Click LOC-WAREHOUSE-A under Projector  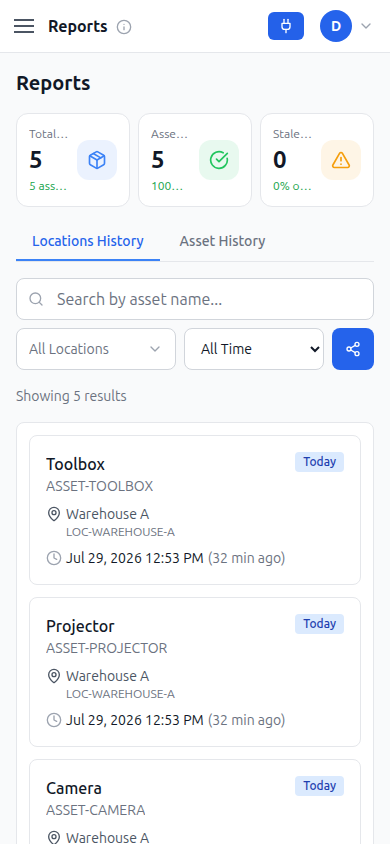pyautogui.click(x=120, y=694)
